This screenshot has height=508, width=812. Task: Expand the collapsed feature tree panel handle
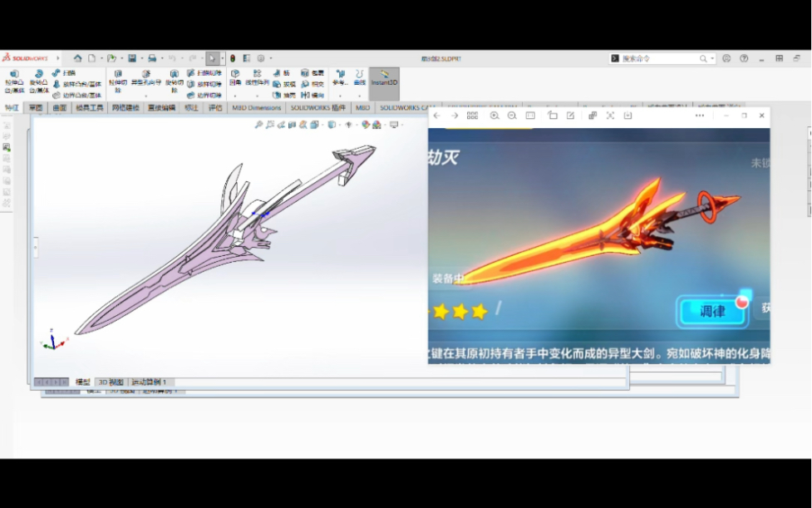[x=35, y=248]
